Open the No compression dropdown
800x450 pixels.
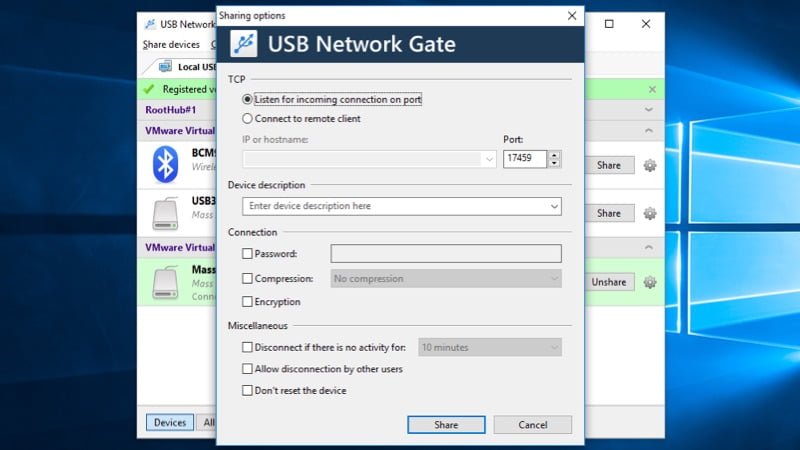coord(446,279)
